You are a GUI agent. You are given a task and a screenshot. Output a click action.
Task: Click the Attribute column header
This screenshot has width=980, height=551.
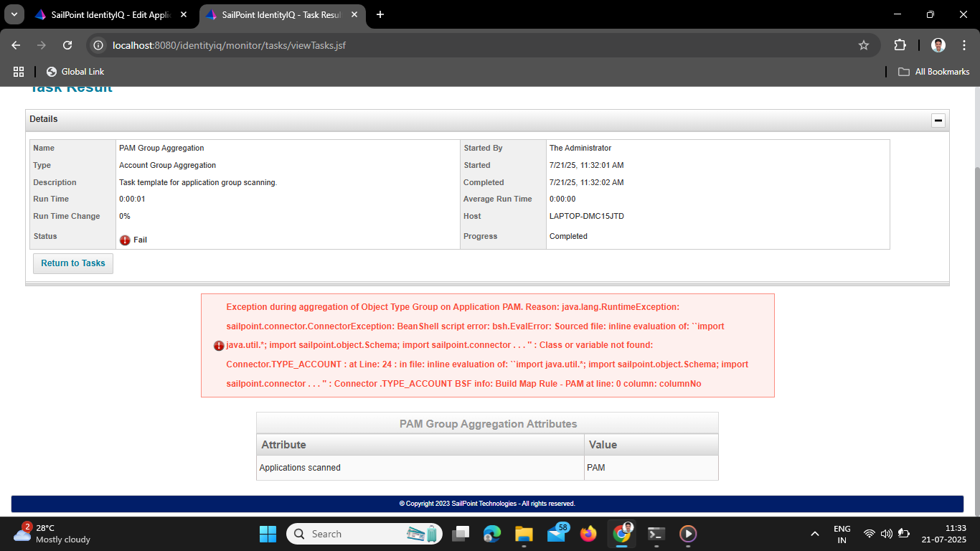[420, 445]
